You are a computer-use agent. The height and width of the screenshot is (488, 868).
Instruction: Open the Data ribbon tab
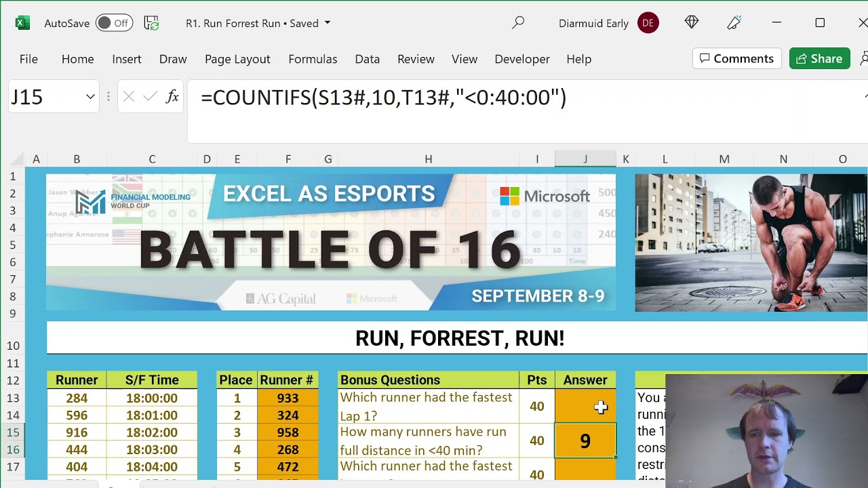coord(368,59)
